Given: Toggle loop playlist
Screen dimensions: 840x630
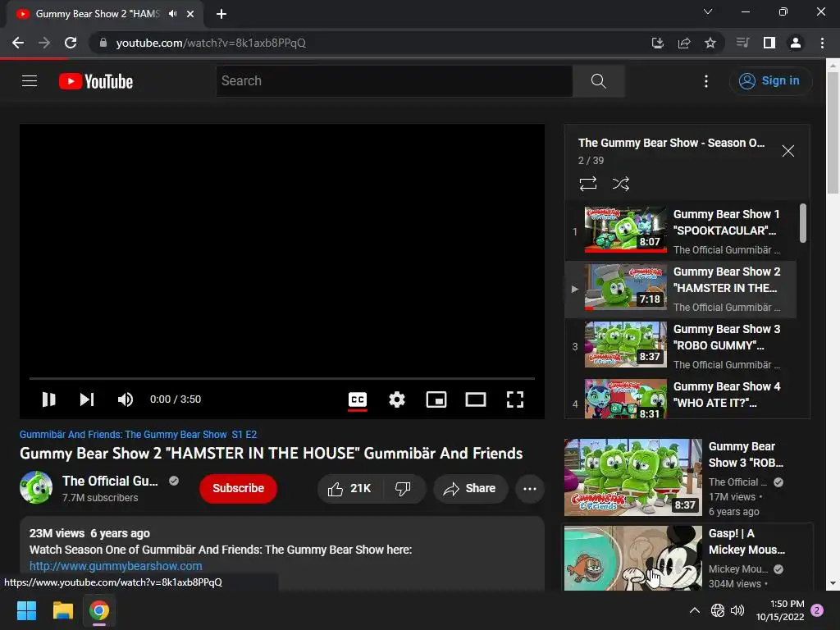Looking at the screenshot, I should (587, 184).
